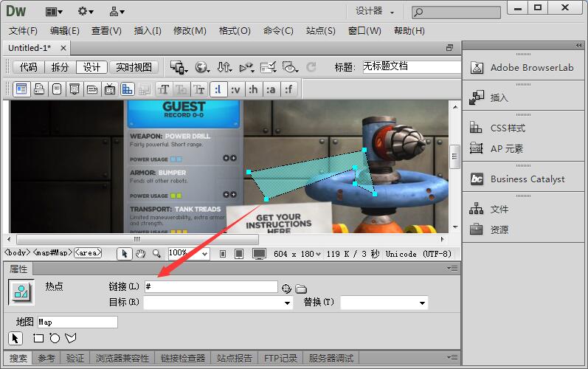Click the browse for file folder icon
Screen dimensions: 588x369
pyautogui.click(x=301, y=289)
